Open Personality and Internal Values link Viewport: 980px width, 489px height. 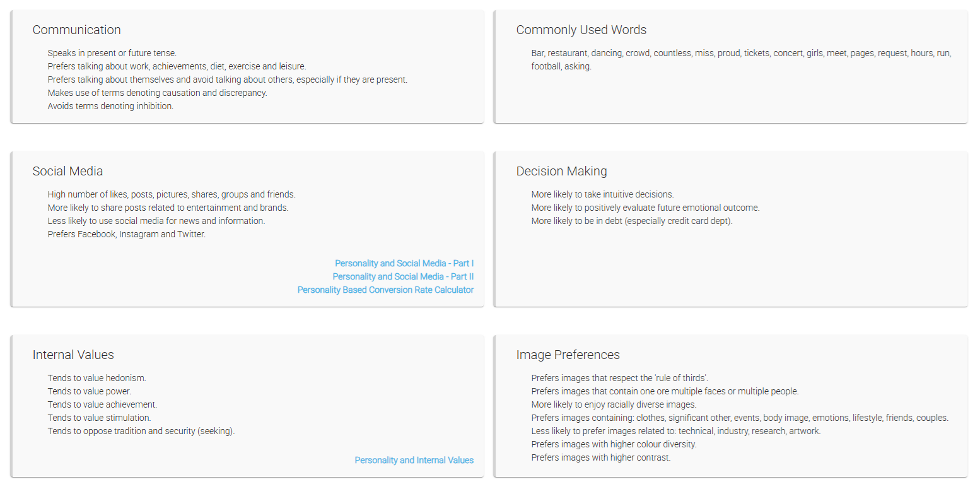tap(414, 460)
